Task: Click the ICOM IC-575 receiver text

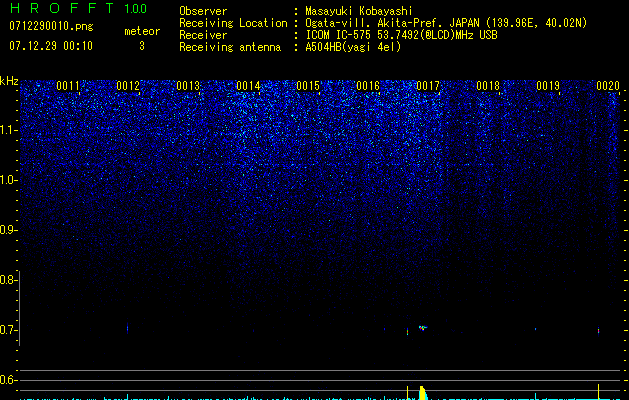Action: (401, 35)
